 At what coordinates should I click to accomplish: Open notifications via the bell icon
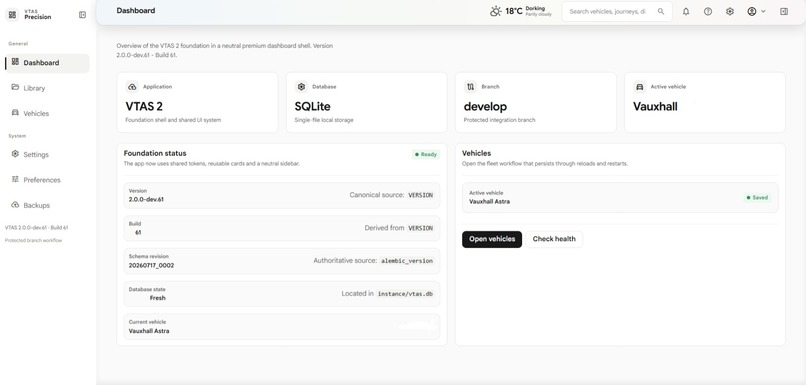pyautogui.click(x=686, y=11)
